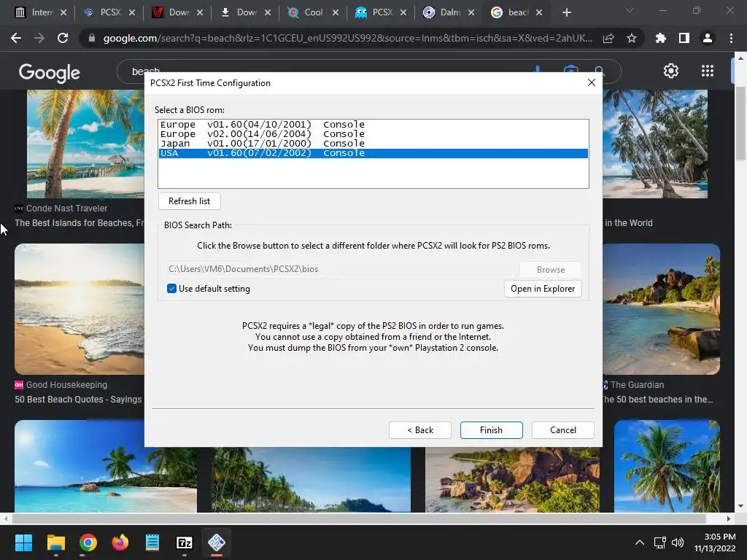This screenshot has width=747, height=560.
Task: Open Good Housekeeping sunset beach thumbnail
Action: [x=79, y=309]
